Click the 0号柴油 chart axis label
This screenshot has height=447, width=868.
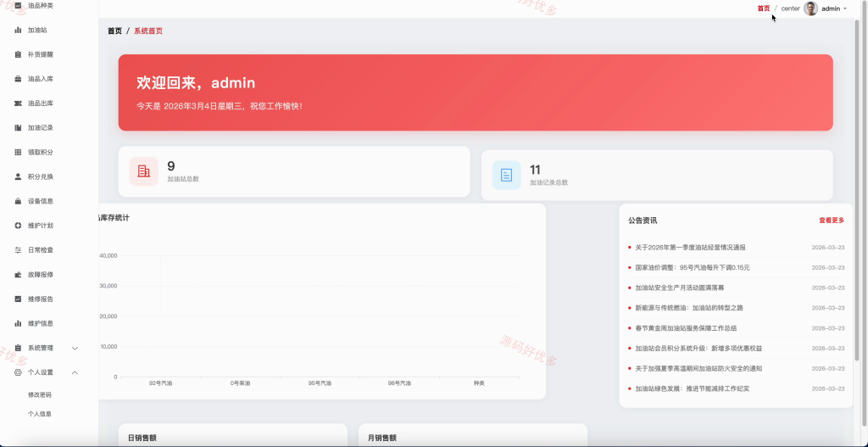tap(240, 383)
